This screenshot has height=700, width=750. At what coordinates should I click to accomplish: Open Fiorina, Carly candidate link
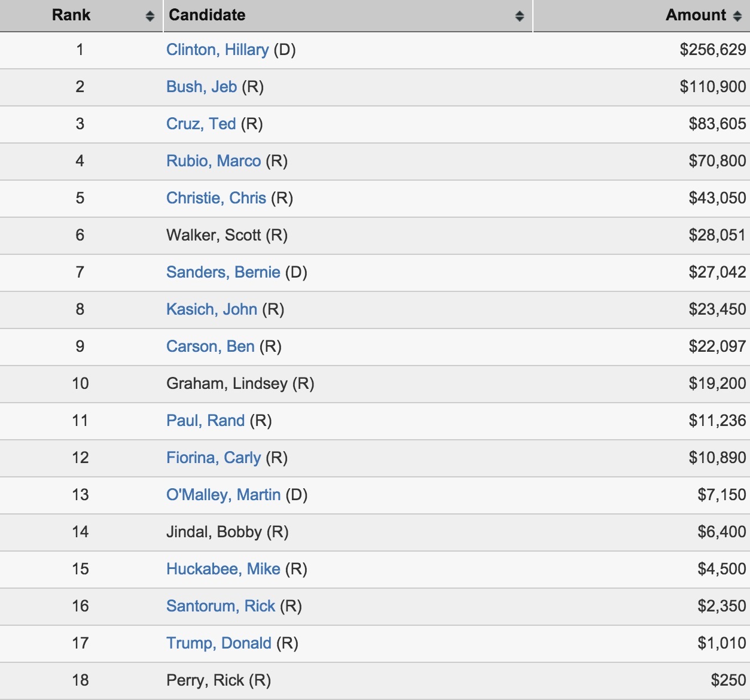(214, 458)
